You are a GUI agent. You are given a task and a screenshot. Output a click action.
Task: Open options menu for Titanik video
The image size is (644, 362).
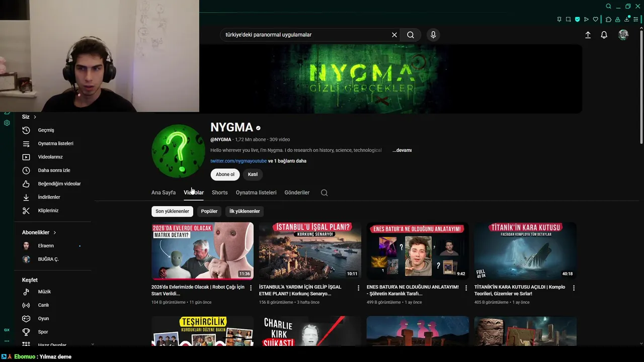click(x=574, y=288)
